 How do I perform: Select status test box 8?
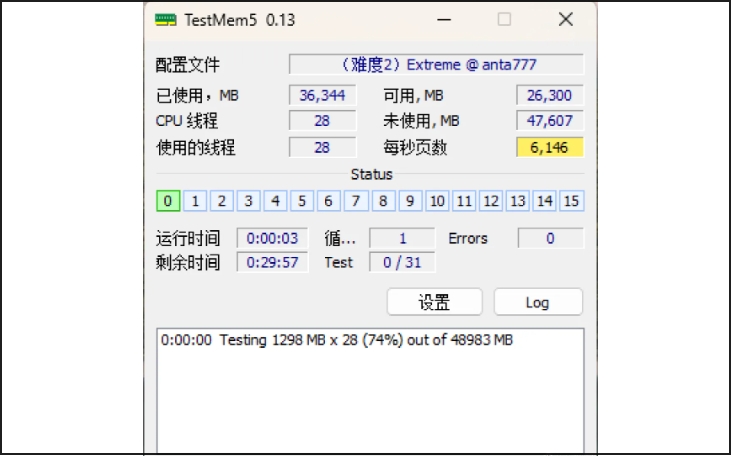click(x=383, y=201)
